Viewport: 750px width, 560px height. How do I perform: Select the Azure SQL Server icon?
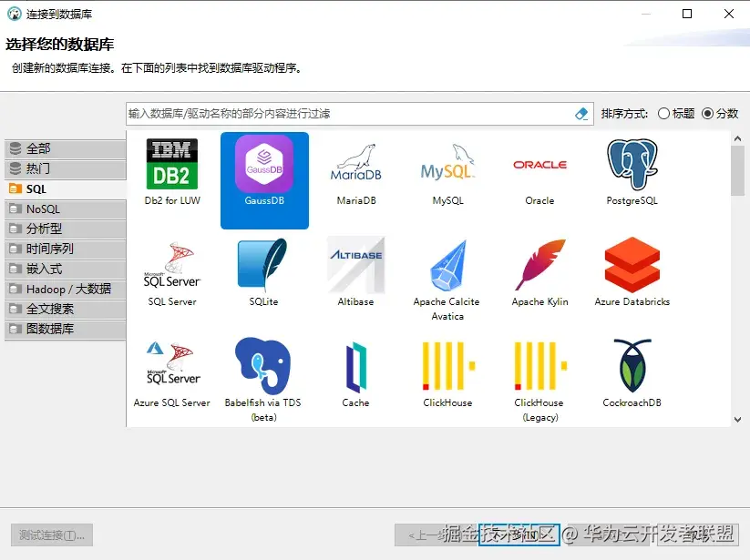[x=172, y=364]
